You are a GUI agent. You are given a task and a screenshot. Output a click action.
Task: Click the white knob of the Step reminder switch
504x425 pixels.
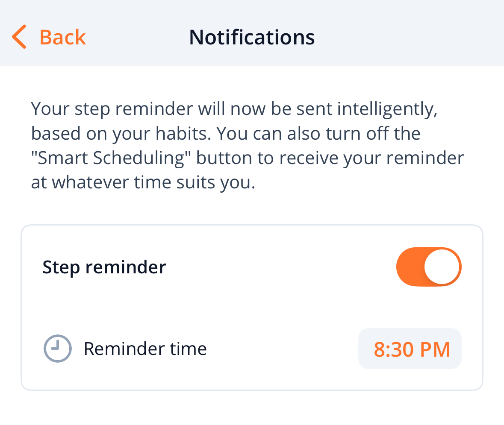coord(442,267)
